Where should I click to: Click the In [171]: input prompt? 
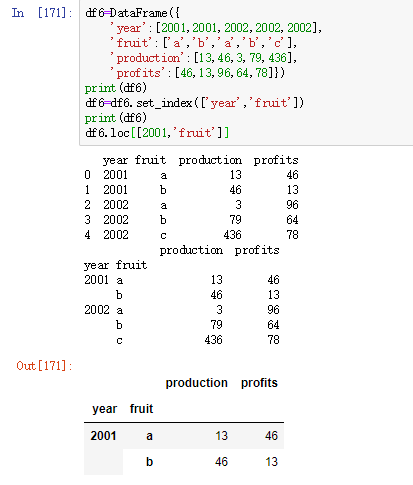42,13
